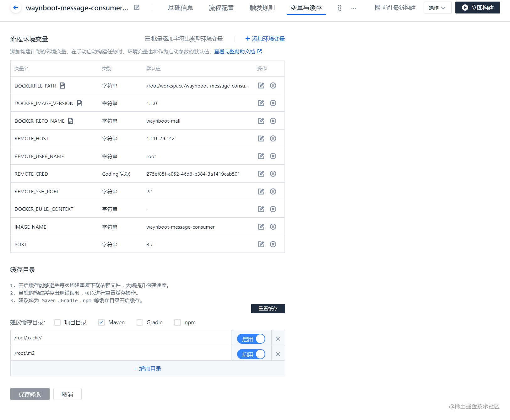Open 查看完整帮助文档 via its external-link icon

259,51
